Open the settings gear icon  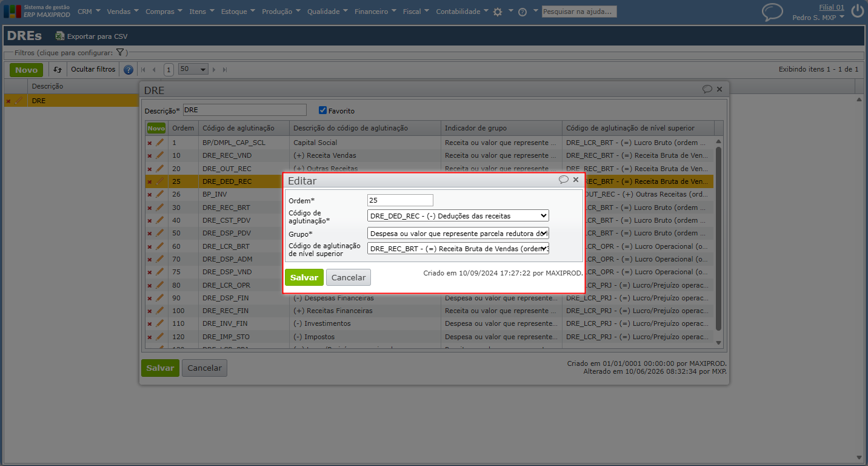[x=498, y=12]
